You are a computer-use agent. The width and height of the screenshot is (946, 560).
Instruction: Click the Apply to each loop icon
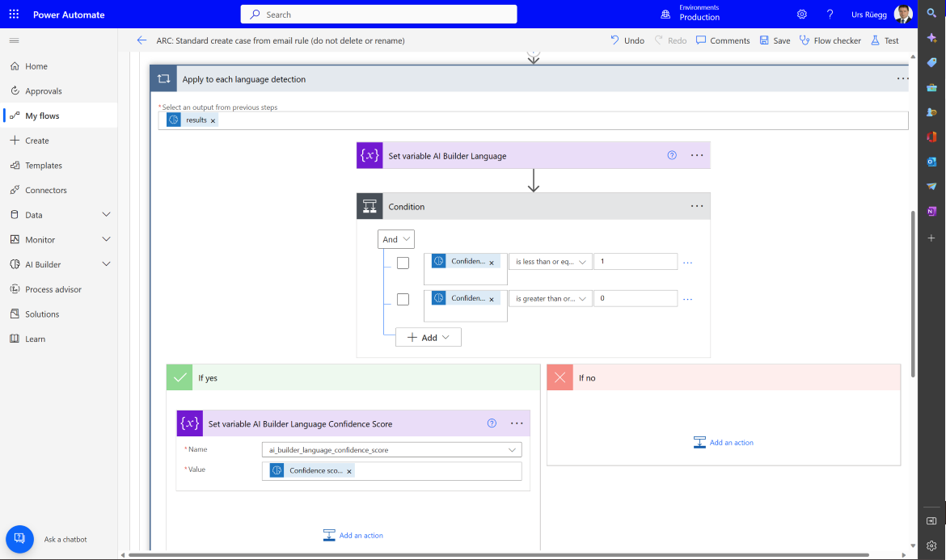[163, 78]
